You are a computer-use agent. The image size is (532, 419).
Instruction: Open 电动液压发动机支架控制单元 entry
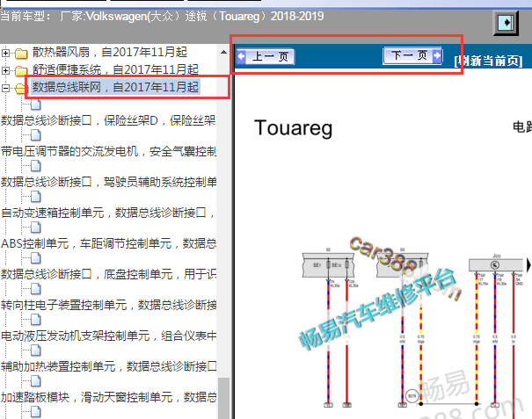coord(108,336)
